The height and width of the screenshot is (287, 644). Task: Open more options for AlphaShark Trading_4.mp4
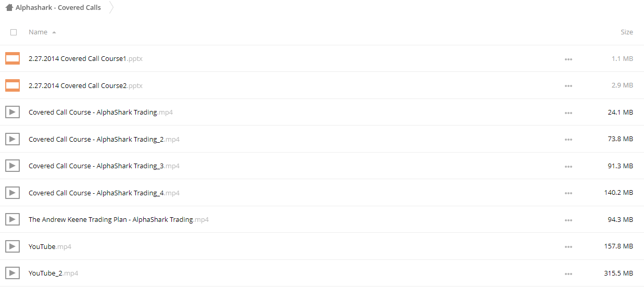coord(568,193)
